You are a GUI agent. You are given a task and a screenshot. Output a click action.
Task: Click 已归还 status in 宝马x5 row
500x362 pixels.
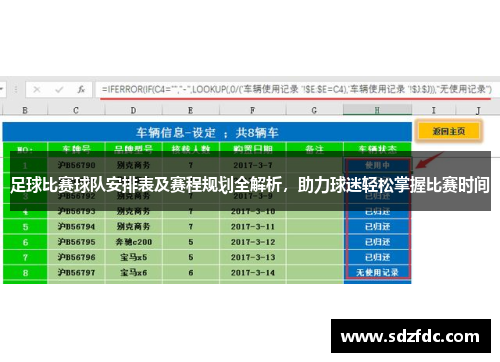point(377,258)
